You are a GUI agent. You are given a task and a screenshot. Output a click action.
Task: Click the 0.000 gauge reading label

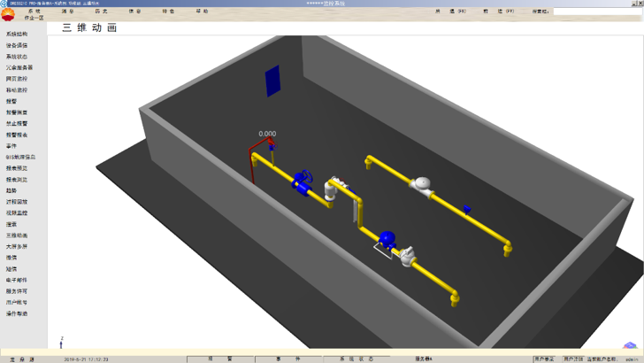pyautogui.click(x=267, y=135)
